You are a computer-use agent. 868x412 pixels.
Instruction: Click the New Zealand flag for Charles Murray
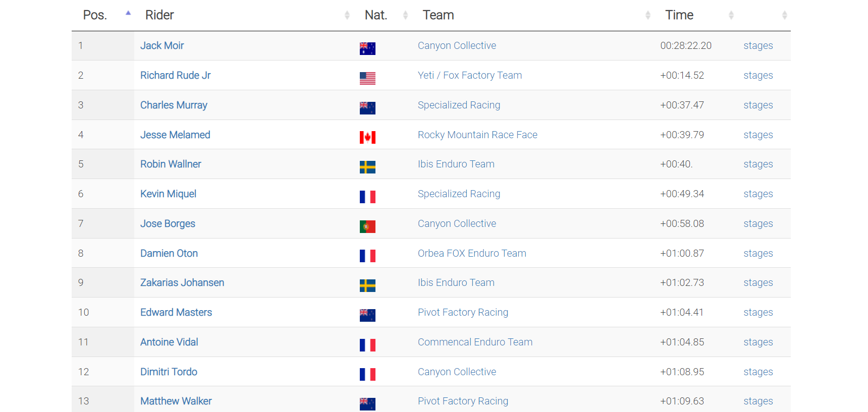[367, 108]
